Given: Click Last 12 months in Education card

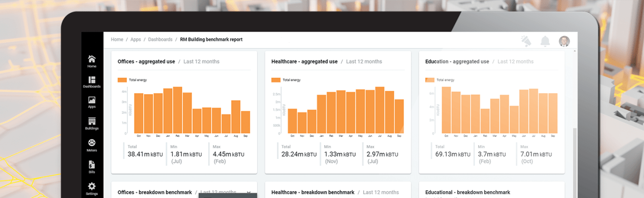Looking at the screenshot, I should coord(516,62).
